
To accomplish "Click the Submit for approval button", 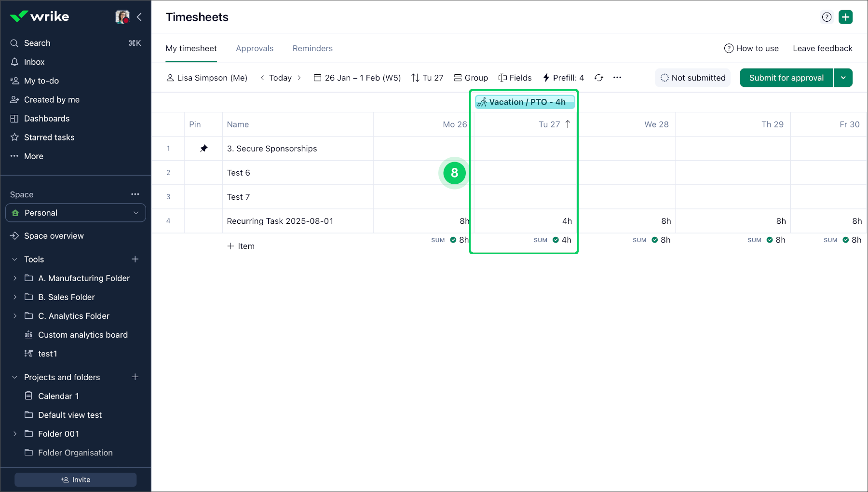I will coord(786,78).
